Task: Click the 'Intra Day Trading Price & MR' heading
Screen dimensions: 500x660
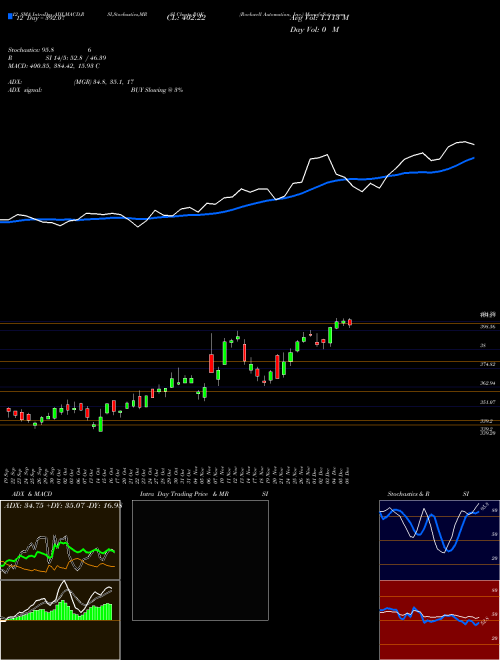Action: click(x=184, y=494)
